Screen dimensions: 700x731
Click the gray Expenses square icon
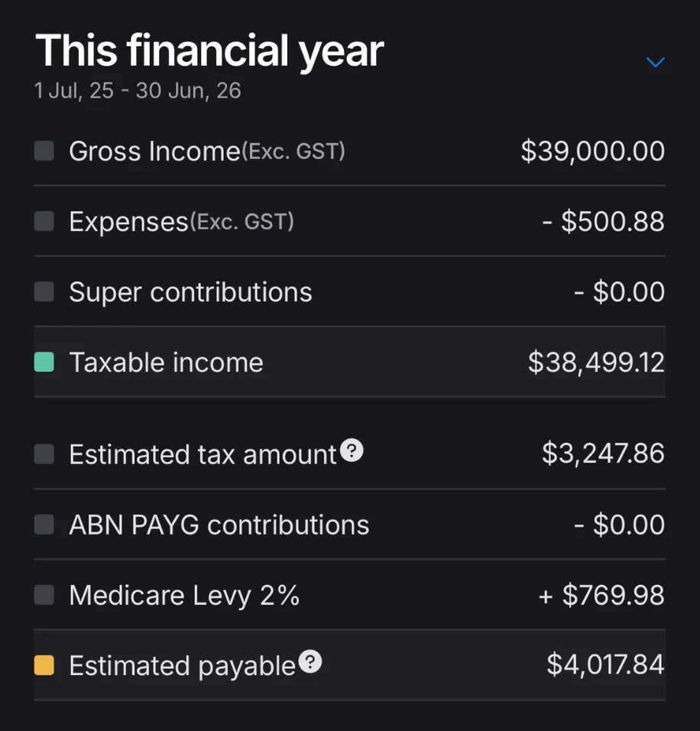coord(44,221)
